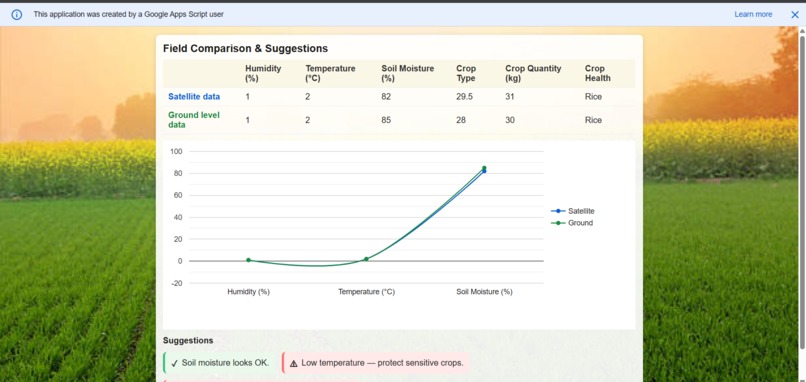Screen dimensions: 806x382
Task: Click the banner text about Google Apps Script
Action: (129, 14)
